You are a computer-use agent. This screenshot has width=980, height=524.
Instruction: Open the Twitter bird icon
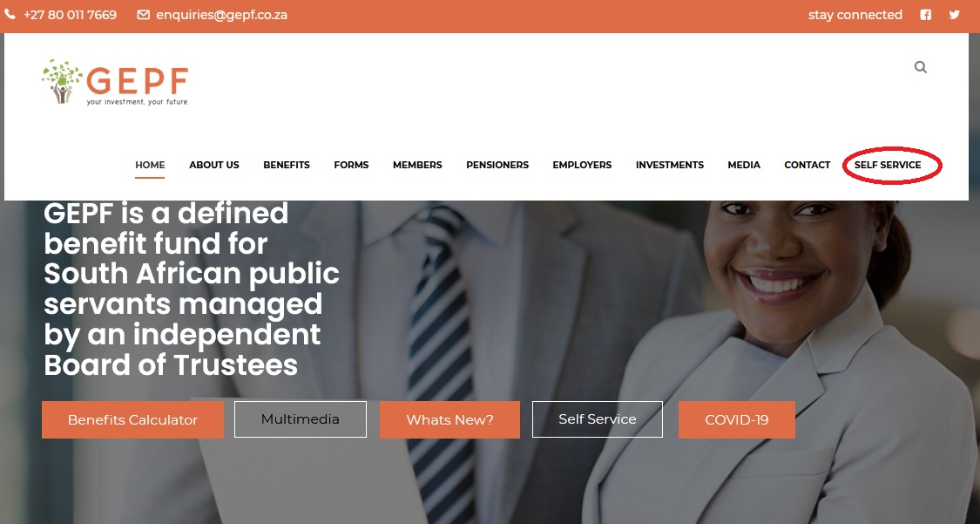pos(955,14)
